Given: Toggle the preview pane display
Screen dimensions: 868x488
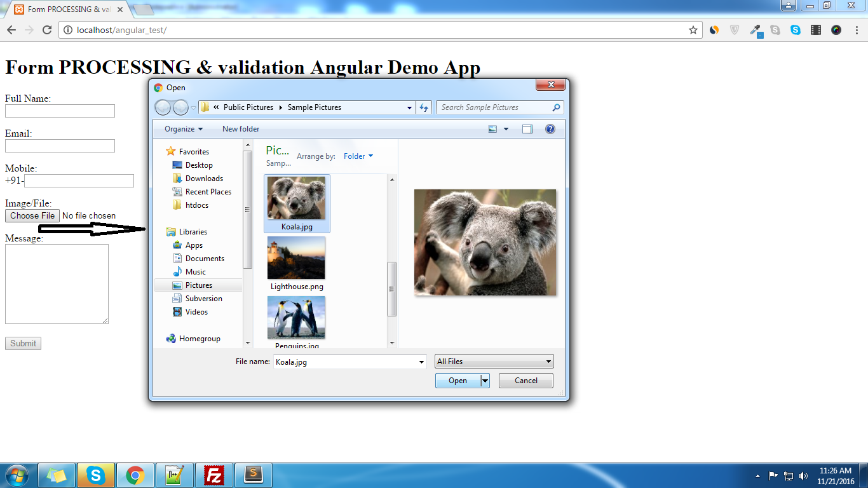Looking at the screenshot, I should click(529, 128).
